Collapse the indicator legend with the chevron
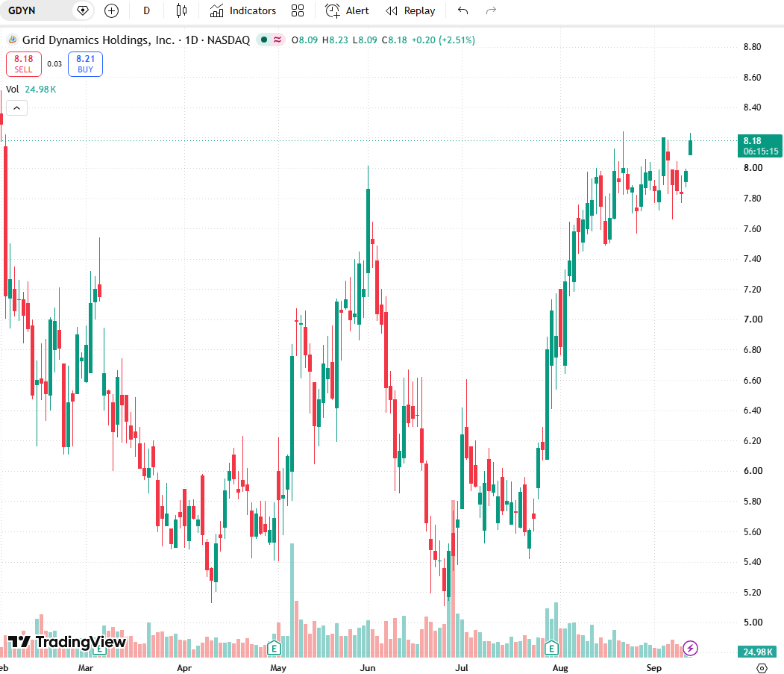This screenshot has width=784, height=674. (x=16, y=108)
